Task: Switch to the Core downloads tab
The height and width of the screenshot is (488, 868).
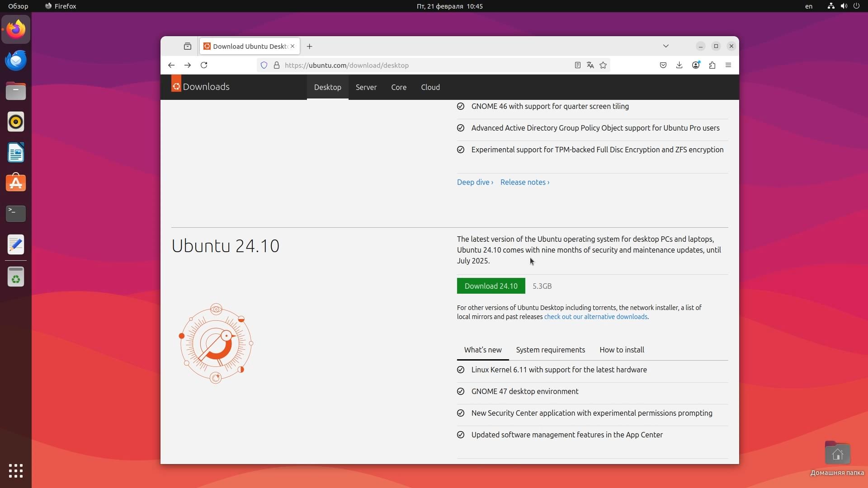Action: coord(399,87)
